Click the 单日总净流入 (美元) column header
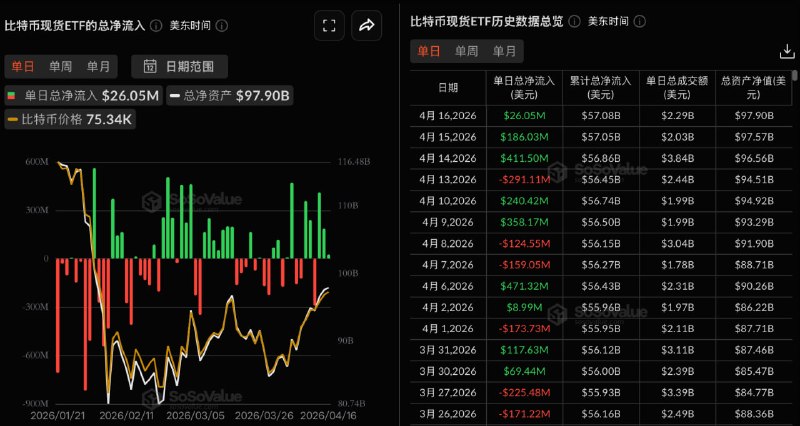This screenshot has height=426, width=800. pyautogui.click(x=524, y=88)
